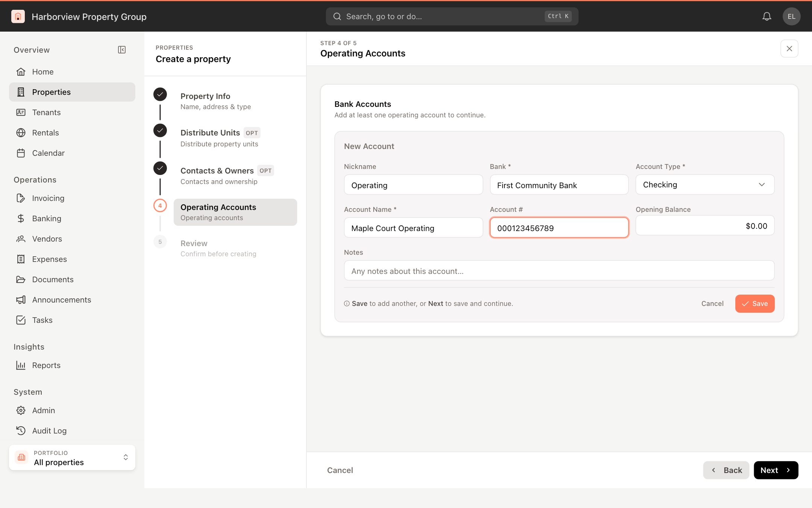
Task: Open Audit Log in the sidebar
Action: click(72, 430)
